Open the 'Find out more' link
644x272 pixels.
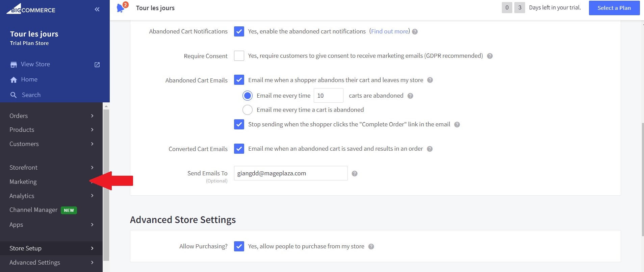(389, 31)
